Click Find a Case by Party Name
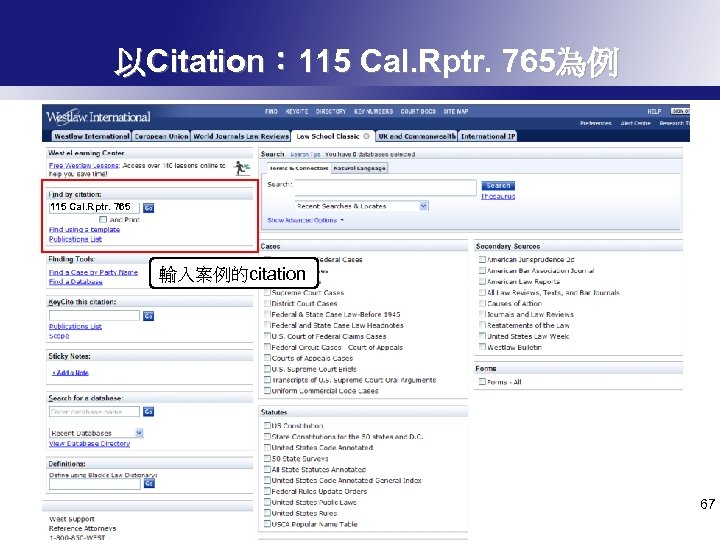720x540 pixels. (x=93, y=272)
